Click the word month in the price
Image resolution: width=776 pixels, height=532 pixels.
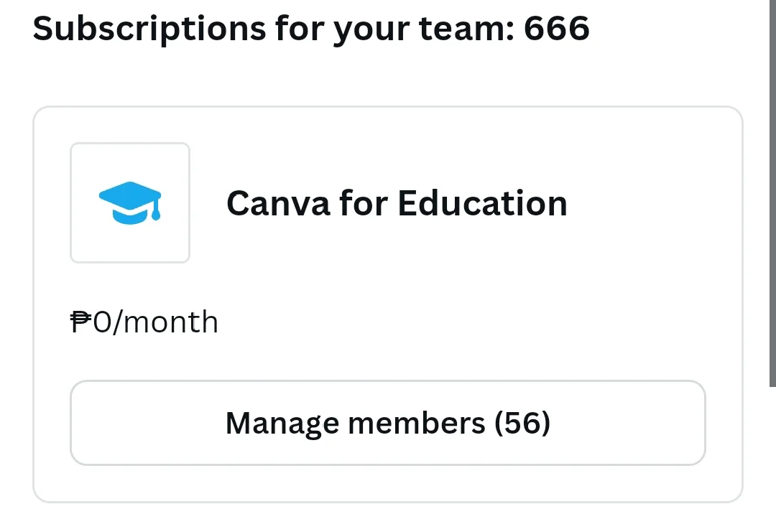point(170,322)
